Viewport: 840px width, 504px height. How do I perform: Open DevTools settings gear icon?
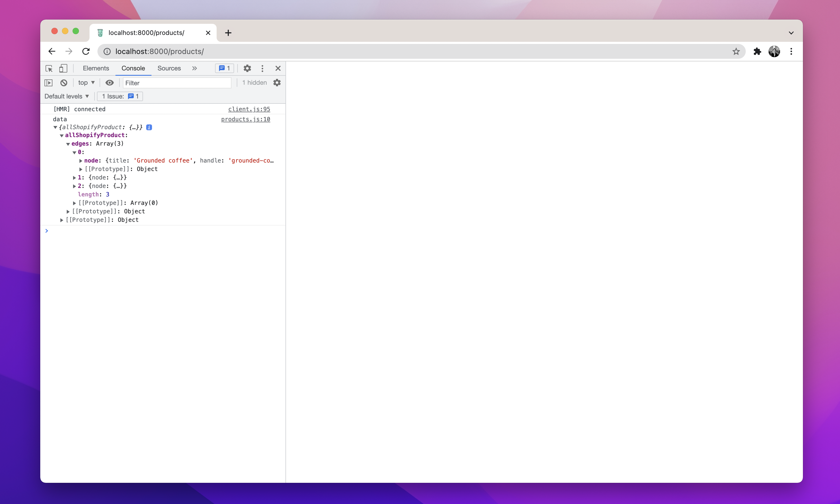(247, 68)
